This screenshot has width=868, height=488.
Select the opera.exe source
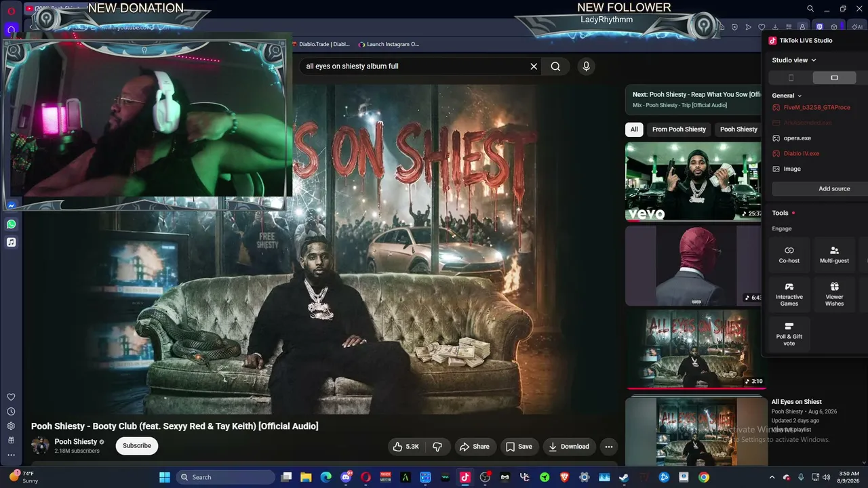click(792, 138)
